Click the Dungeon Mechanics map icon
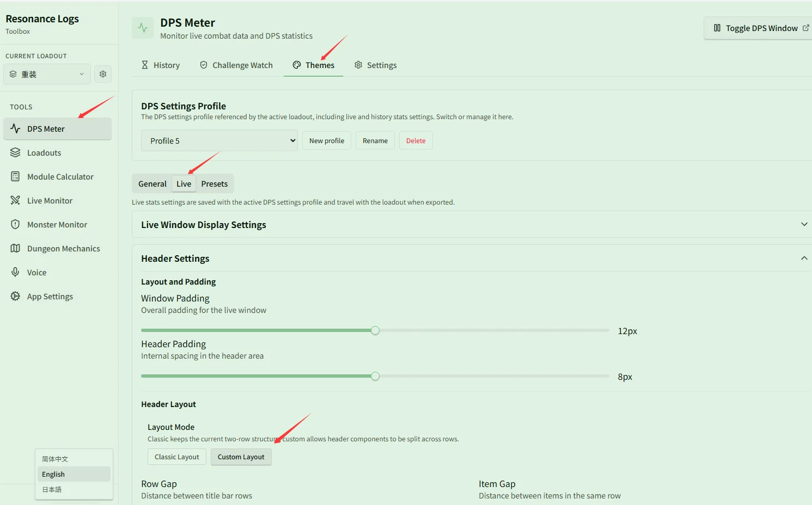Screen dimensions: 812x505 pos(15,248)
